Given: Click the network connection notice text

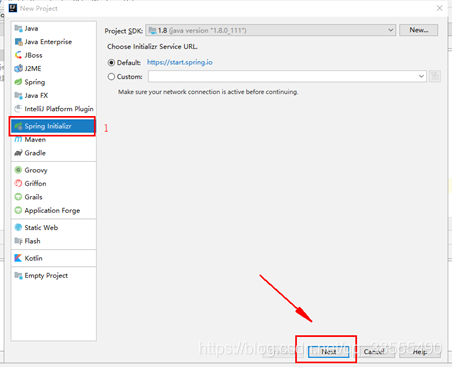Looking at the screenshot, I should click(208, 92).
